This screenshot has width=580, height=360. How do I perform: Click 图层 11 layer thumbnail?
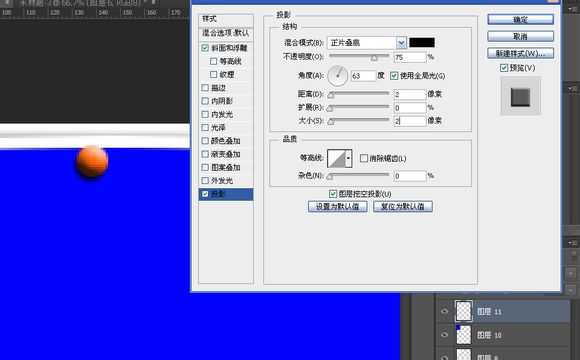coord(464,311)
